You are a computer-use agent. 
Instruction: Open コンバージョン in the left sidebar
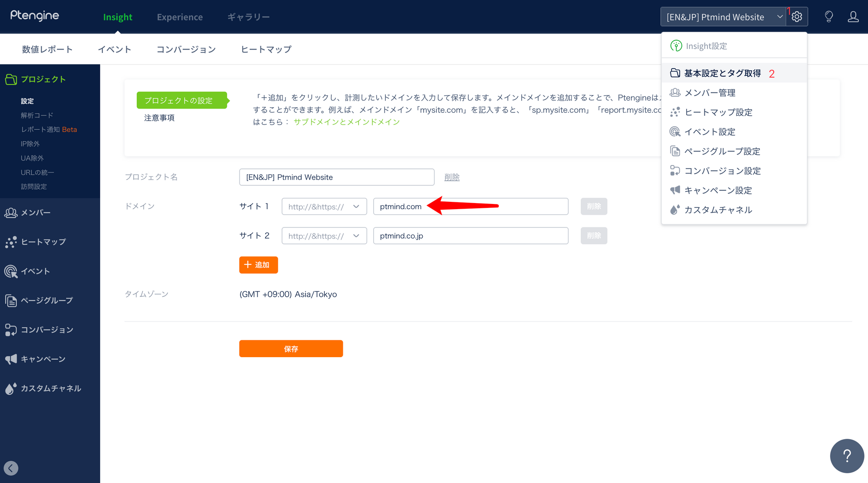pos(47,330)
